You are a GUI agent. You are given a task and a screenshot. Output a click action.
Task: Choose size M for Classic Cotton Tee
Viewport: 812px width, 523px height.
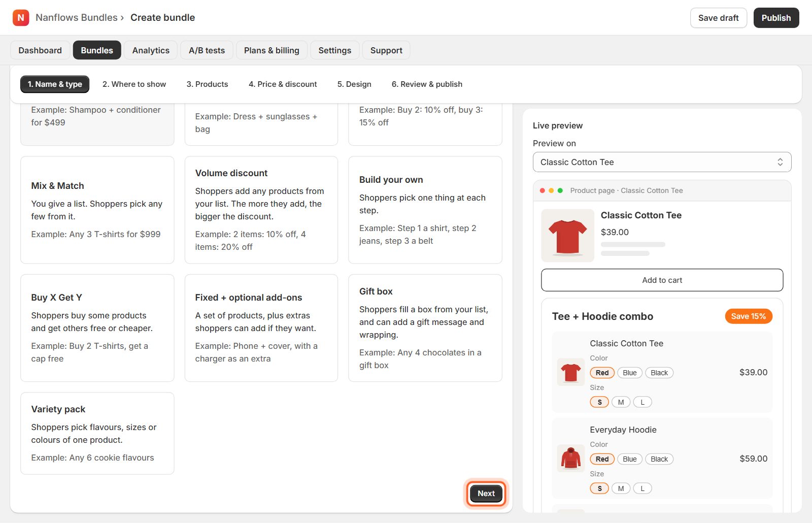coord(621,402)
